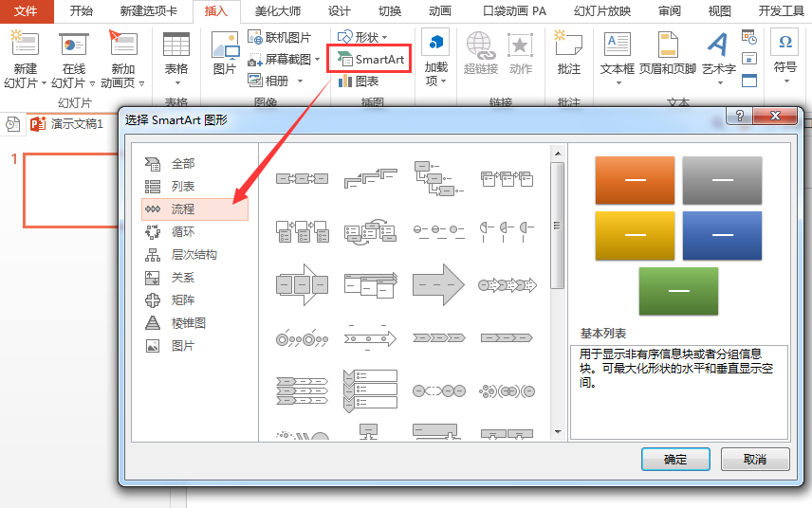The width and height of the screenshot is (812, 508).
Task: Choose the step-up process SmartArt layout
Action: pyautogui.click(x=370, y=178)
